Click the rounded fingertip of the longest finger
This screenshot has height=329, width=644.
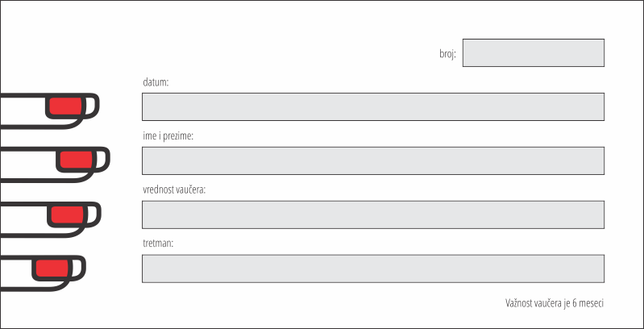pos(102,160)
